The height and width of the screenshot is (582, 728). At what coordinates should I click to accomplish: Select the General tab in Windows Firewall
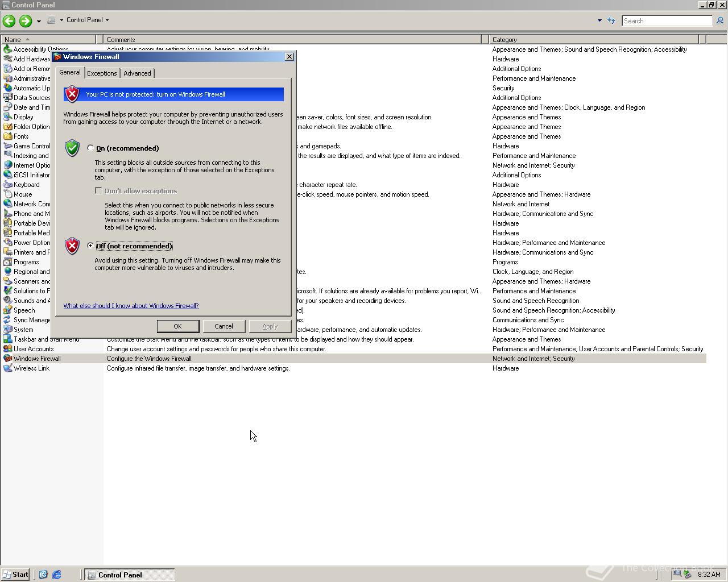70,72
